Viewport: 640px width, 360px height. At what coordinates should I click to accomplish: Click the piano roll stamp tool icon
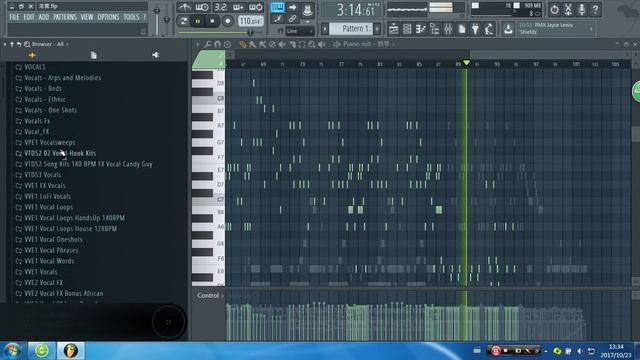tap(227, 44)
